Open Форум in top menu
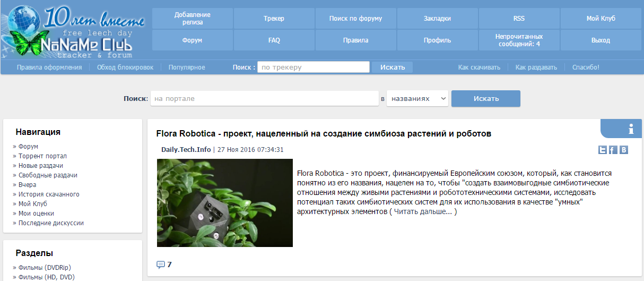The image size is (644, 281). [x=193, y=40]
